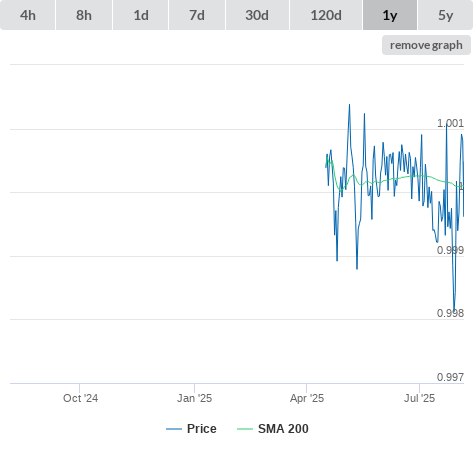
Task: Select the 4h time range tab
Action: pos(28,15)
